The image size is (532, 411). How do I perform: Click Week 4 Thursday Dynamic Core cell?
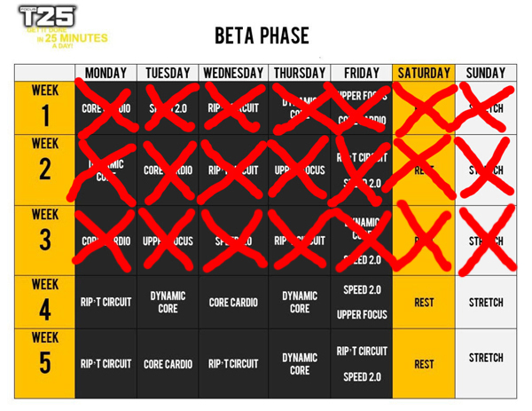[300, 302]
